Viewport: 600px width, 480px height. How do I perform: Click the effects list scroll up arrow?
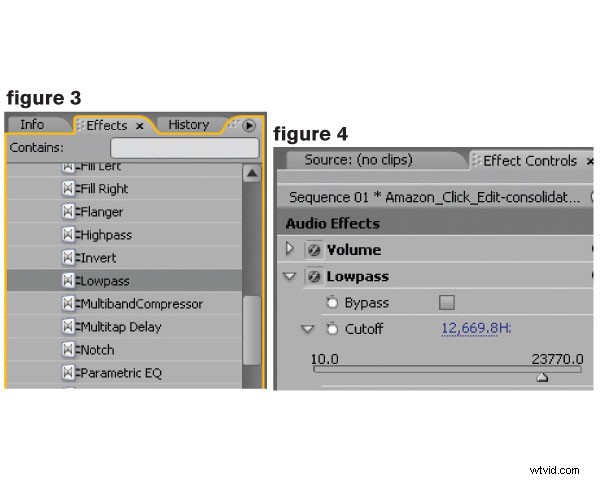pos(252,174)
